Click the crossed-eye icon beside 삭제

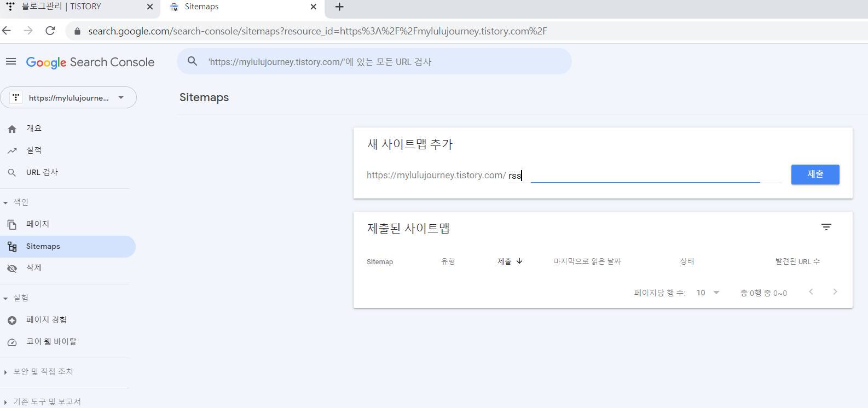(12, 269)
